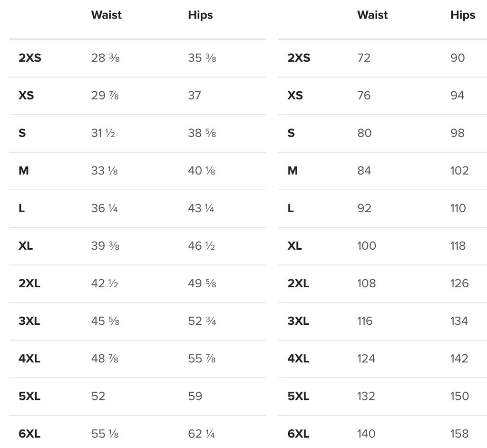This screenshot has width=487, height=448.
Task: Click the Hips header in the centimeters table
Action: coord(462,15)
